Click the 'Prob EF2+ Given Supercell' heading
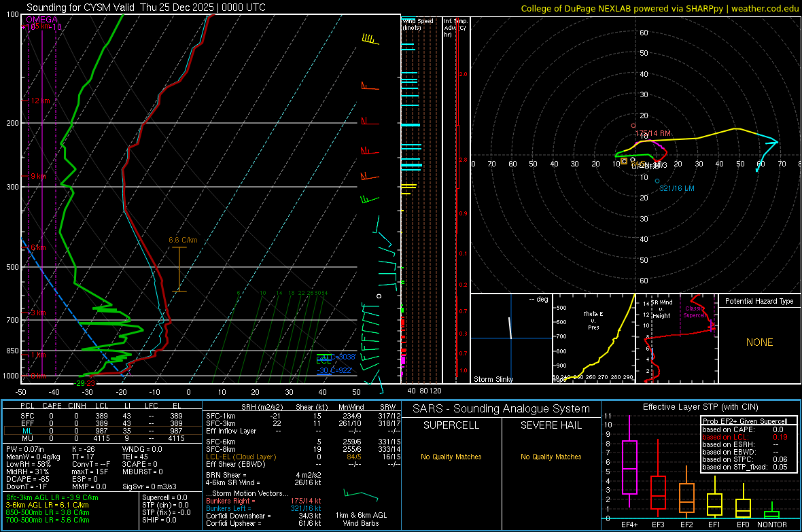This screenshot has width=802, height=532. pyautogui.click(x=745, y=421)
